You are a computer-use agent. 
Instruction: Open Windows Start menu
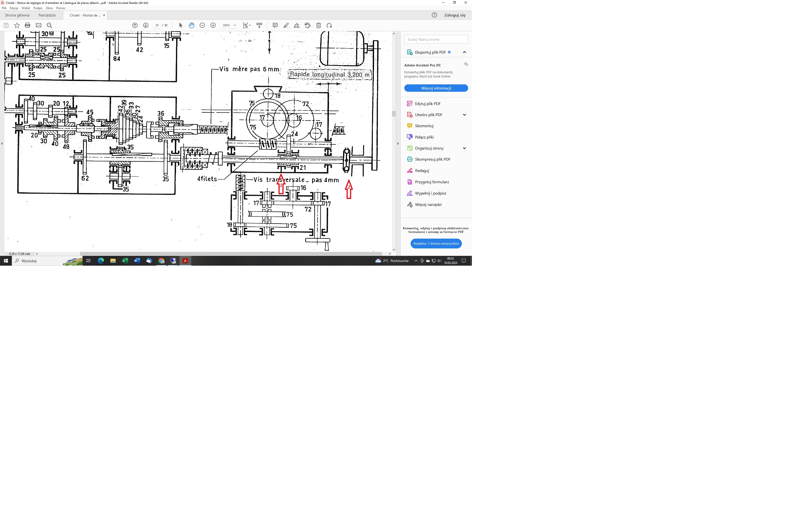(x=6, y=261)
